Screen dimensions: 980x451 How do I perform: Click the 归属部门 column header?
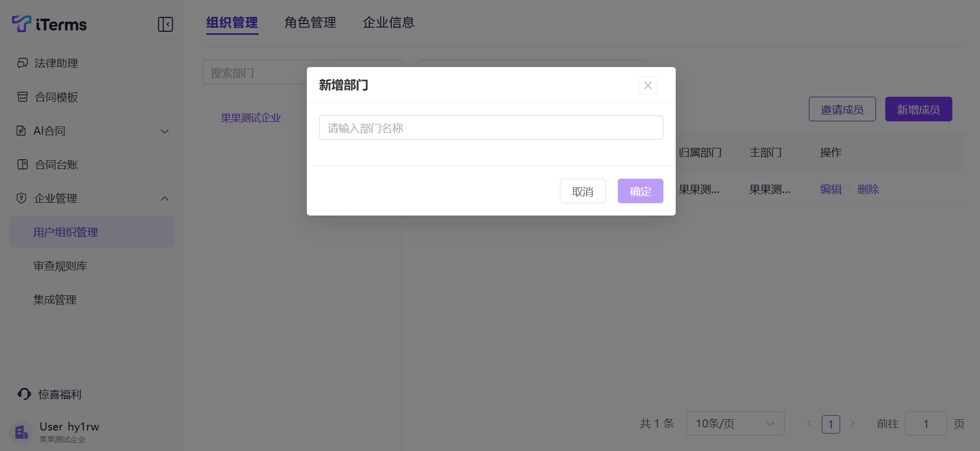pyautogui.click(x=700, y=153)
